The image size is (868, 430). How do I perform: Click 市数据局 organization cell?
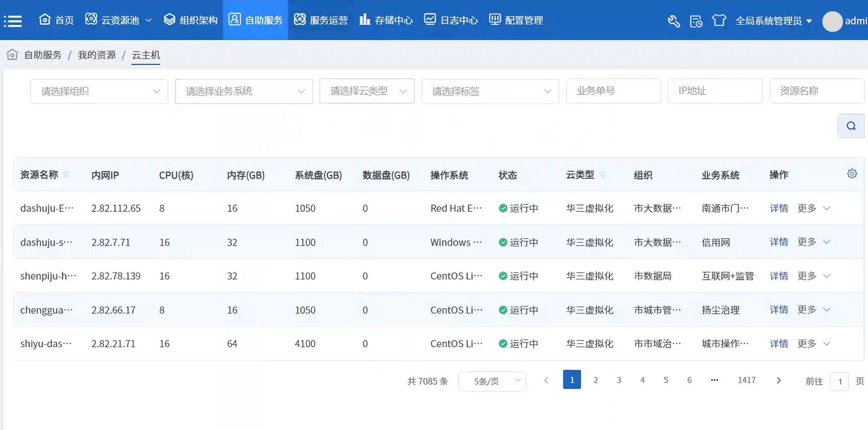[653, 276]
